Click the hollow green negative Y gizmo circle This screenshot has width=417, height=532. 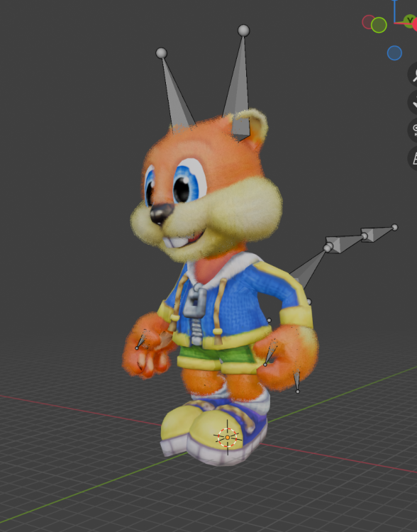point(379,25)
